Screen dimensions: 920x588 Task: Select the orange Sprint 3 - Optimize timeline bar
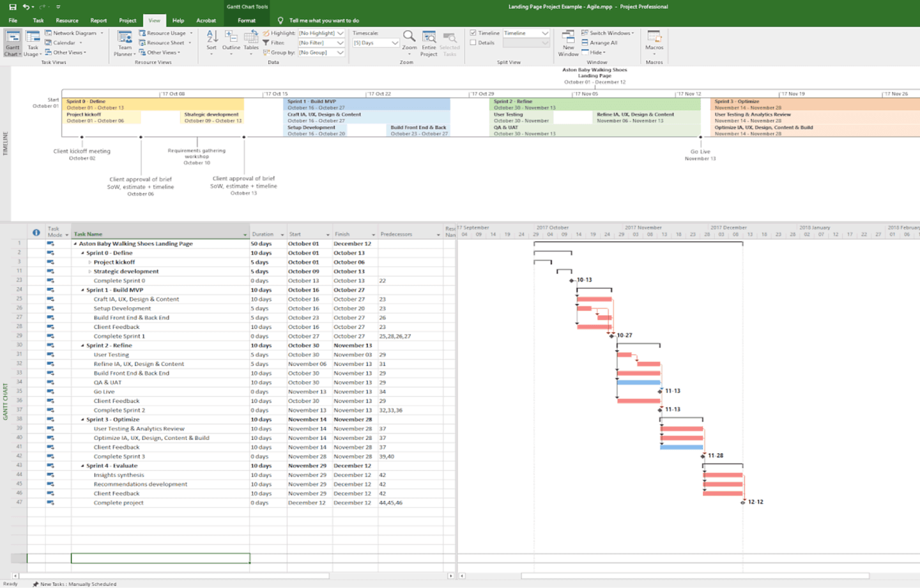816,104
